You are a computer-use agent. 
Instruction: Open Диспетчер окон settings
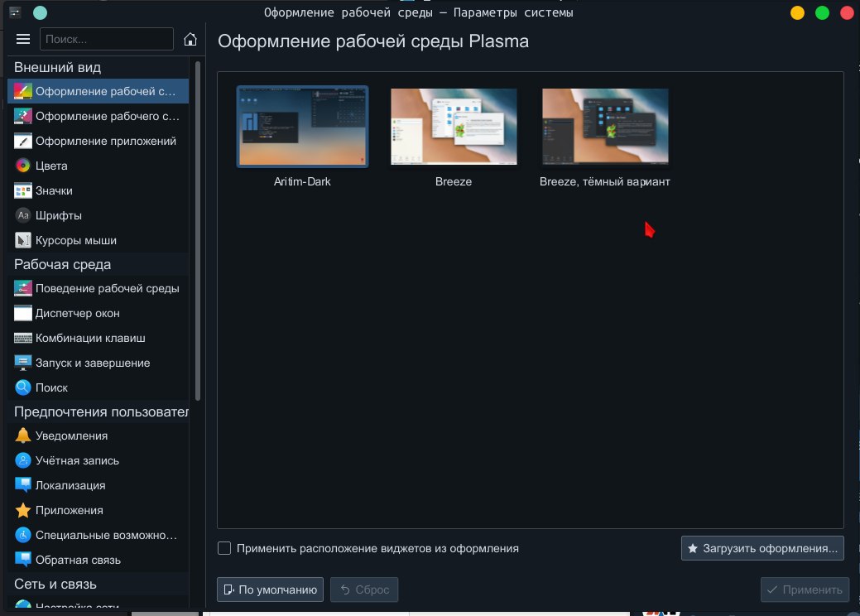(x=98, y=313)
